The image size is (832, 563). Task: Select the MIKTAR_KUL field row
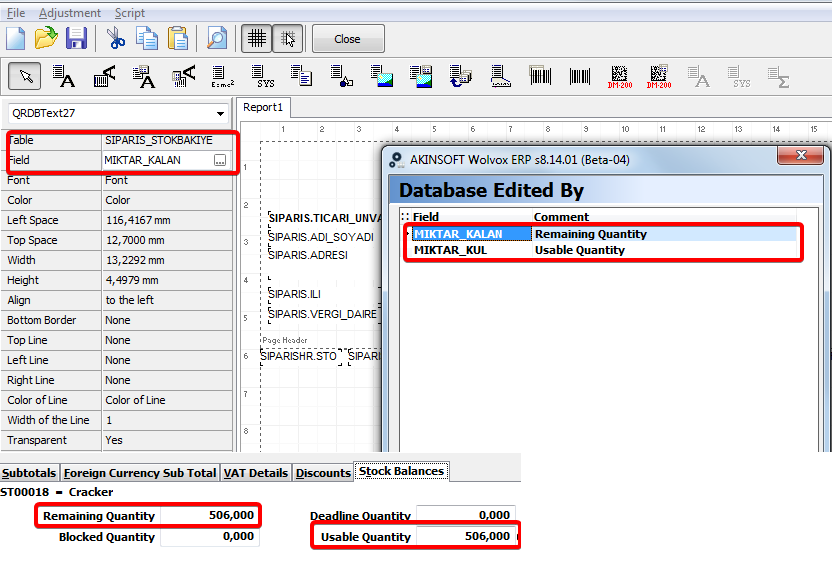[x=604, y=250]
